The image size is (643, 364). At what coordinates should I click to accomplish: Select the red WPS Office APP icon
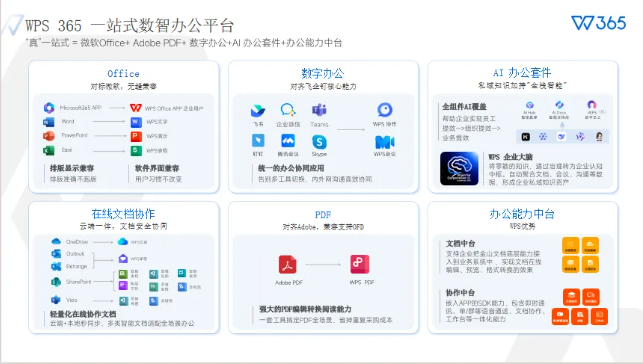pyautogui.click(x=136, y=108)
